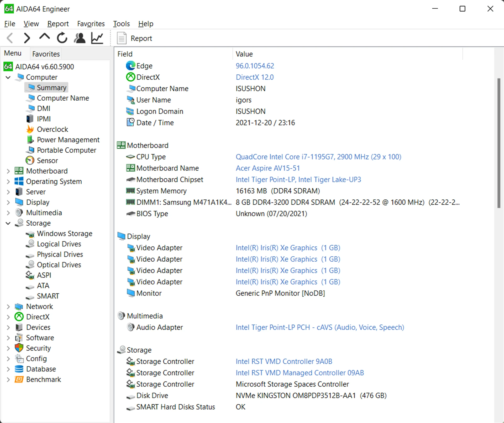Click the Database icon in tree
The width and height of the screenshot is (504, 423).
19,369
